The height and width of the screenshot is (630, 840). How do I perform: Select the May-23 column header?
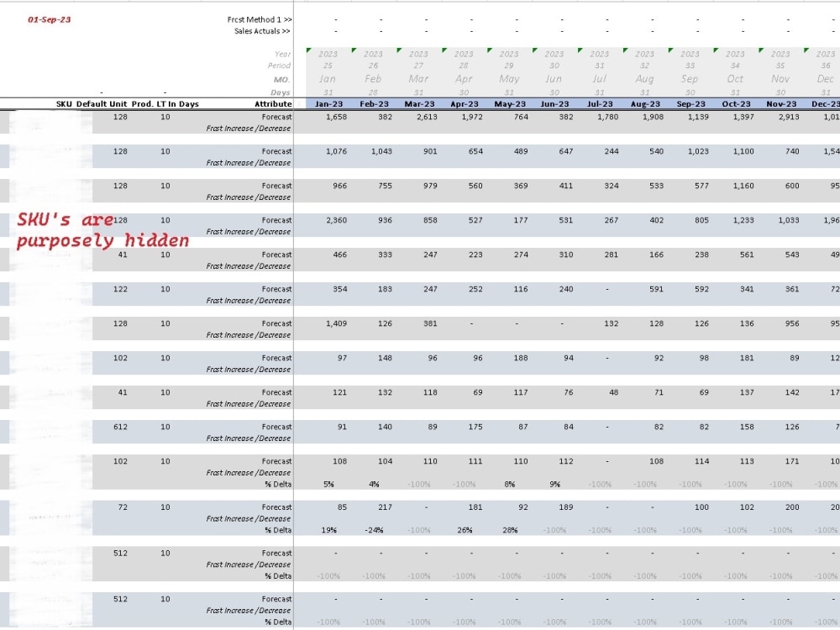509,104
